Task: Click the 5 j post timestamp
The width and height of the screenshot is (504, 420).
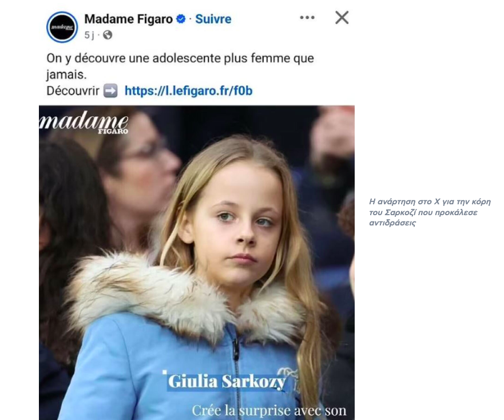Action: [89, 35]
